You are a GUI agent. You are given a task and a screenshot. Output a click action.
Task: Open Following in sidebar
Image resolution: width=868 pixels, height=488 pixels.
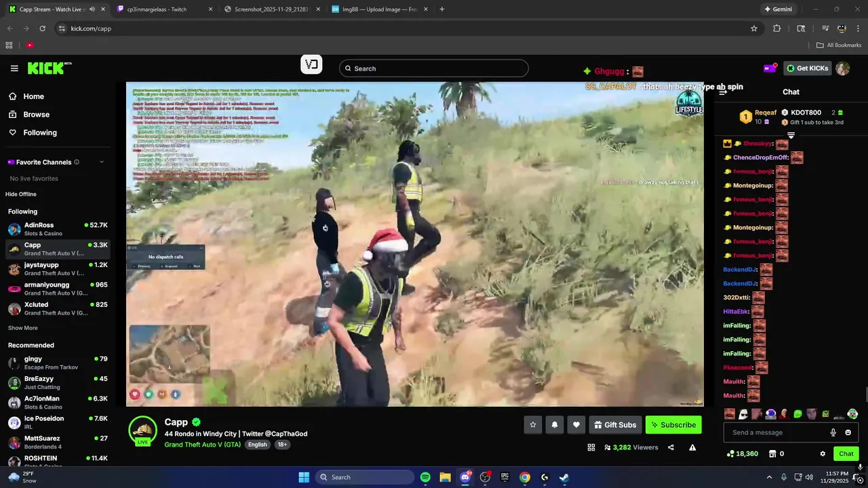[40, 133]
